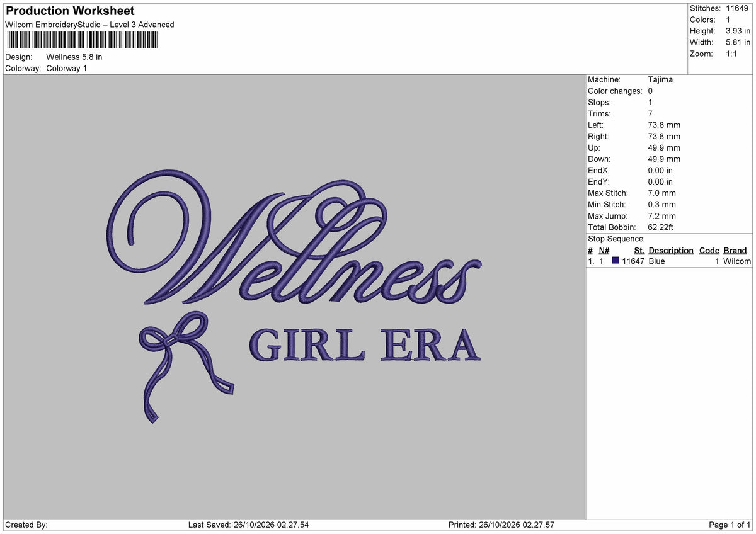756x534 pixels.
Task: Select the Last Saved timestamp
Action: (x=249, y=525)
